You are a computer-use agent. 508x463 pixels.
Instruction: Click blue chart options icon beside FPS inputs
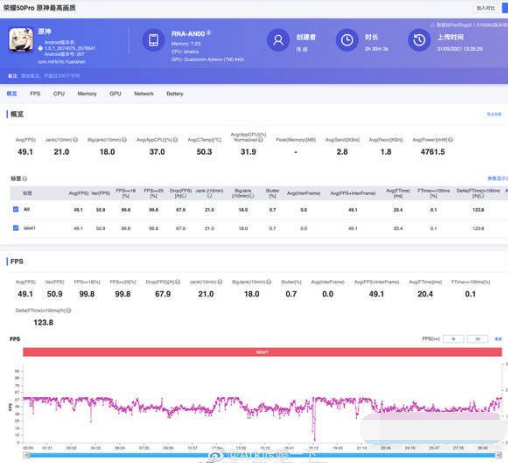click(x=498, y=339)
